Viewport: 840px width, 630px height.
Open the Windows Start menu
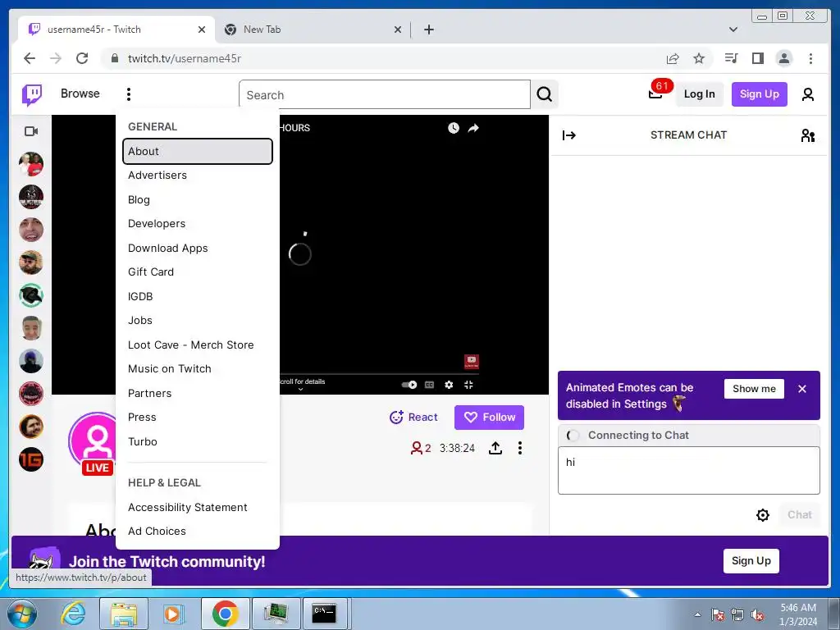point(22,614)
